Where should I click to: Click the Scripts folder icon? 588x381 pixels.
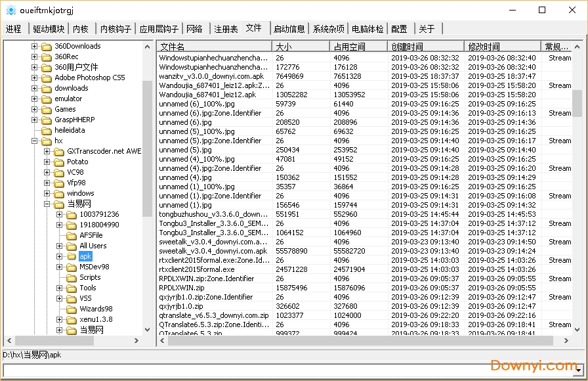[71, 277]
